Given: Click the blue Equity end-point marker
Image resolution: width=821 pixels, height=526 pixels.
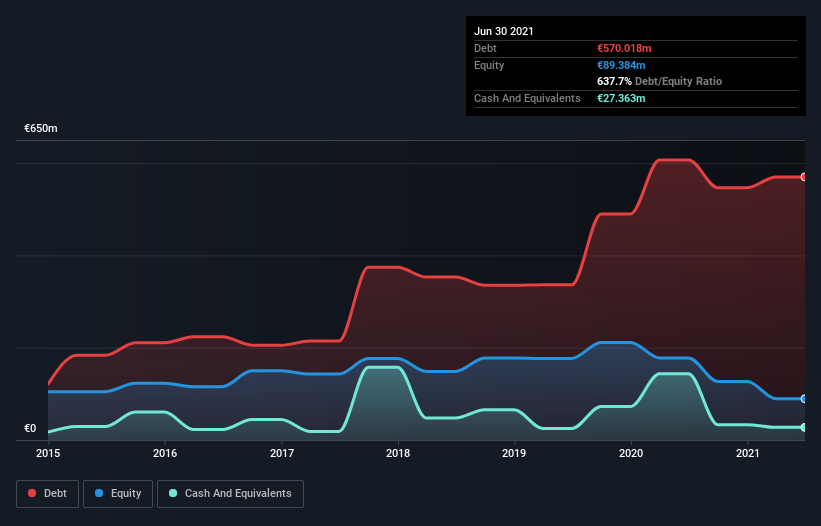Looking at the screenshot, I should coord(804,399).
